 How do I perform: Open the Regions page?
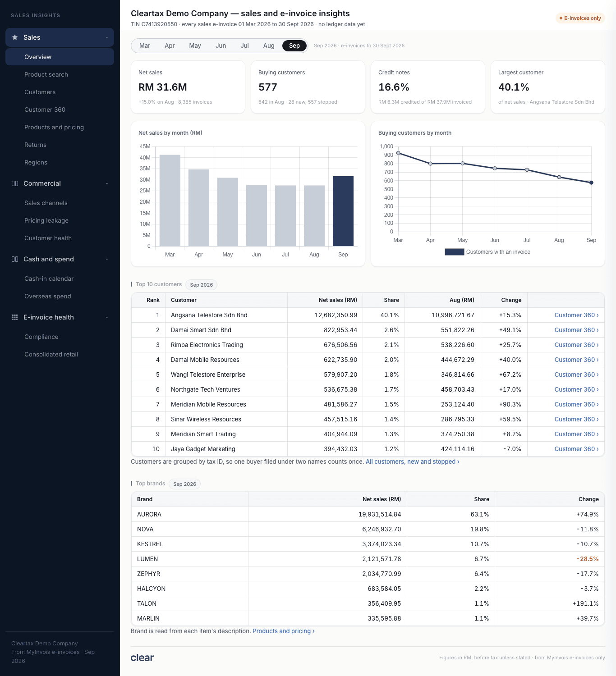click(60, 162)
